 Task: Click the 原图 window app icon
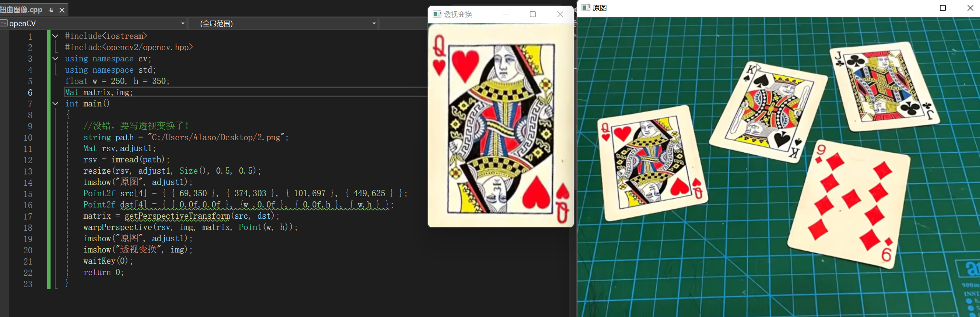coord(586,8)
